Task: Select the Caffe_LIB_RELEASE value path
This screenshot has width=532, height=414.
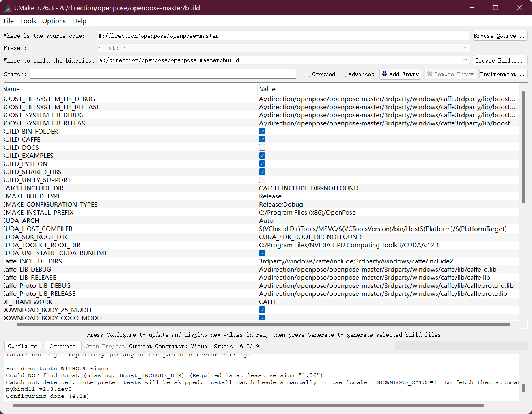Action: [375, 277]
